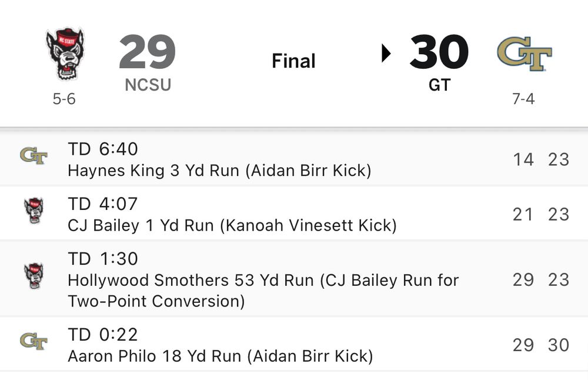Open the Aaron Philo 18 Yd Run play
The height and width of the screenshot is (380, 588).
point(294,344)
